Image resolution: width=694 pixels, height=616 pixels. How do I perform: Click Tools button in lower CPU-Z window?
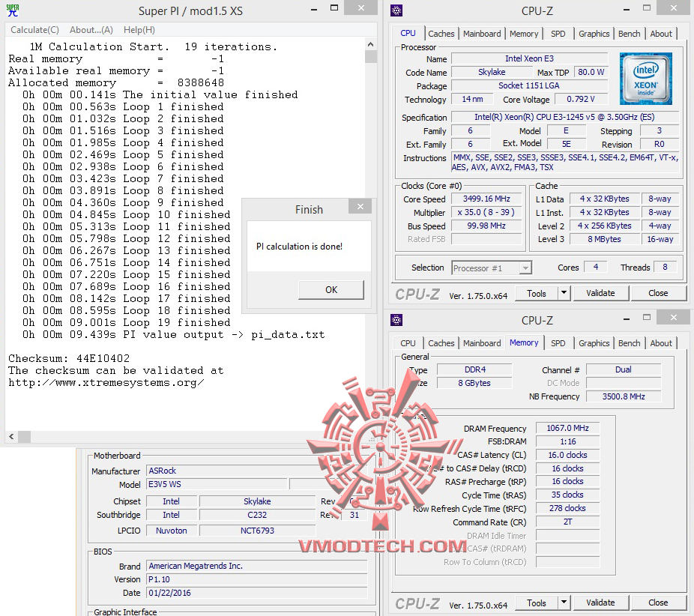point(537,603)
